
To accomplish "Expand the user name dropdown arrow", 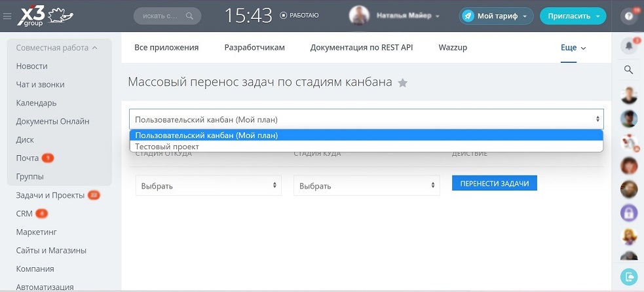I will click(438, 16).
